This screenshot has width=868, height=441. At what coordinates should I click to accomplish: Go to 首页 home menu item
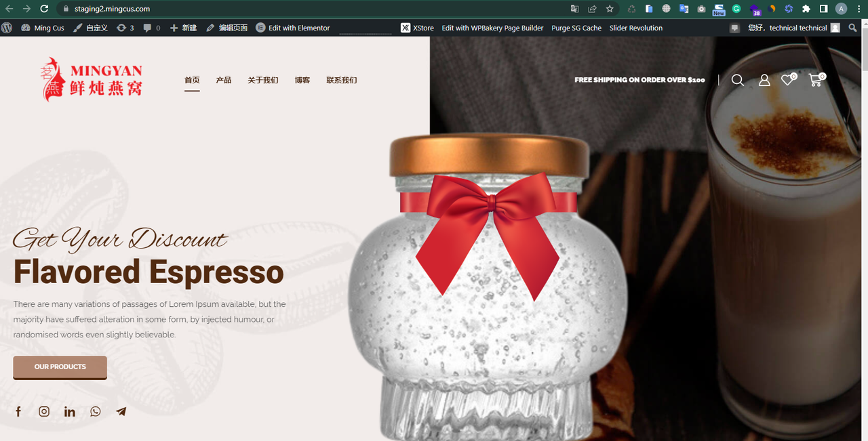pos(192,80)
